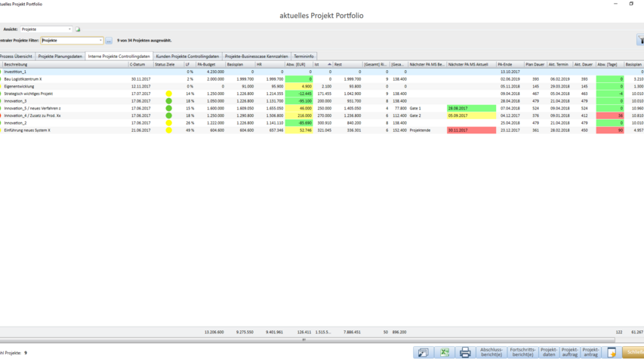Click the yellow status dot for Strategisch wichtiges Projekt

pyautogui.click(x=169, y=94)
